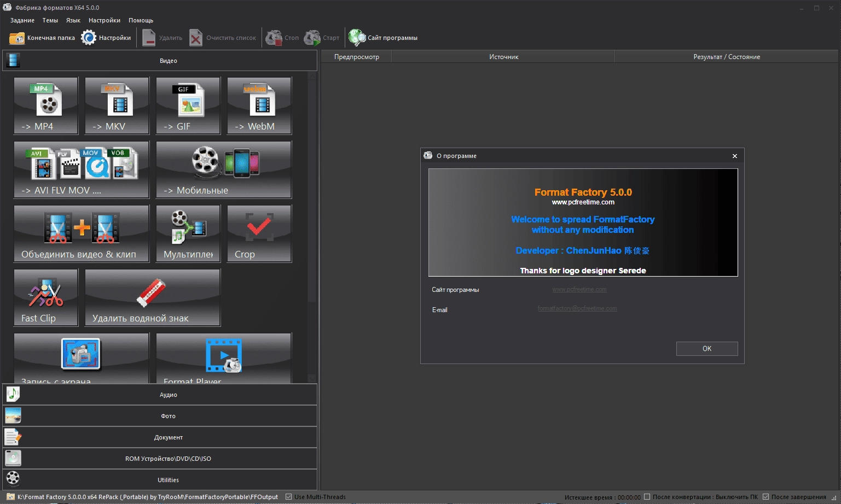Open Объединить видео & клип tool
This screenshot has width=841, height=504.
[82, 233]
